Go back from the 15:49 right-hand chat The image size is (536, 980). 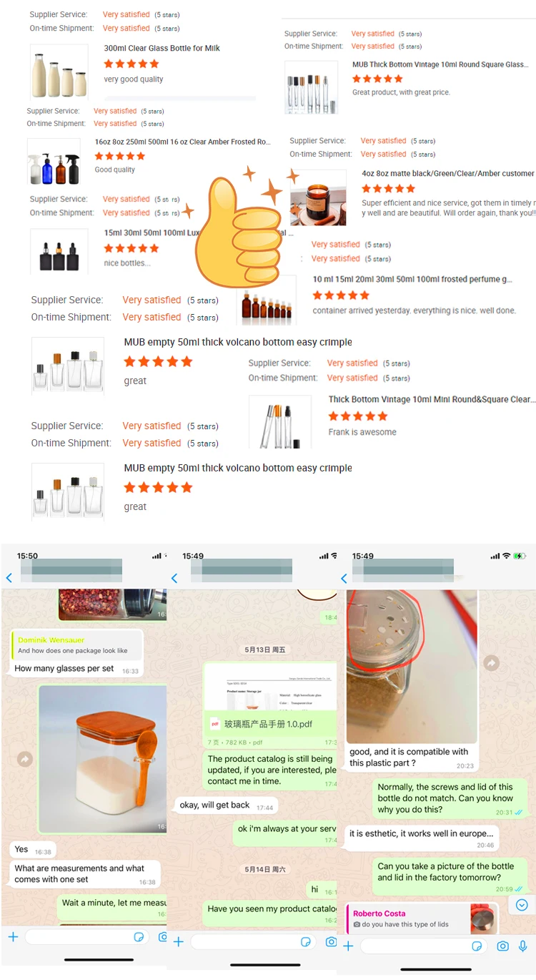click(344, 578)
